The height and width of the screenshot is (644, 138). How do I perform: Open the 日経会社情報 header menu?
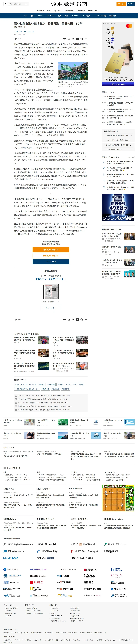coord(69,11)
